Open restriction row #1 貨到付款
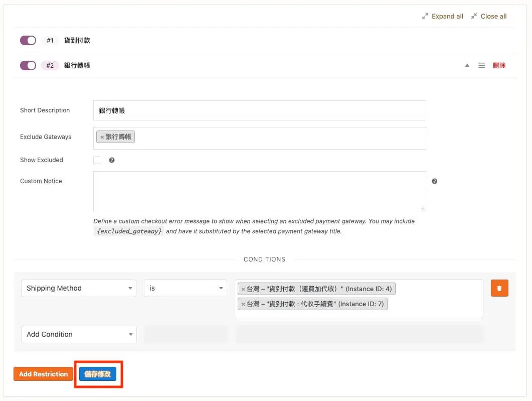Screen dimensions: 532x401 pos(265,41)
